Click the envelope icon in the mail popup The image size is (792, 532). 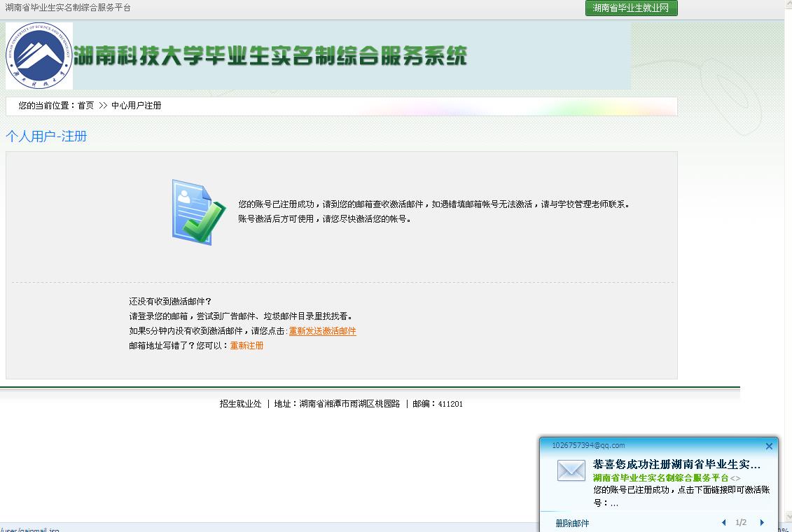coord(570,472)
